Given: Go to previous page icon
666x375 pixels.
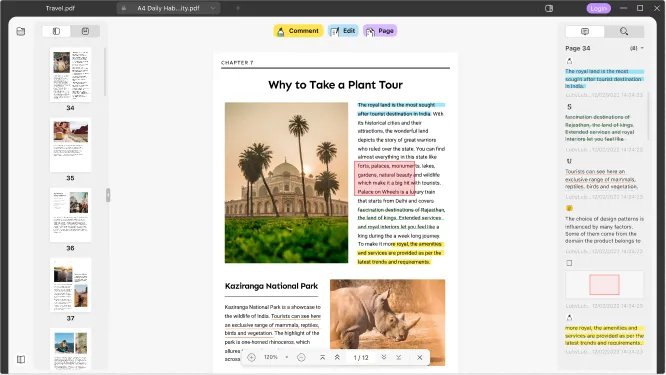Looking at the screenshot, I should [337, 358].
